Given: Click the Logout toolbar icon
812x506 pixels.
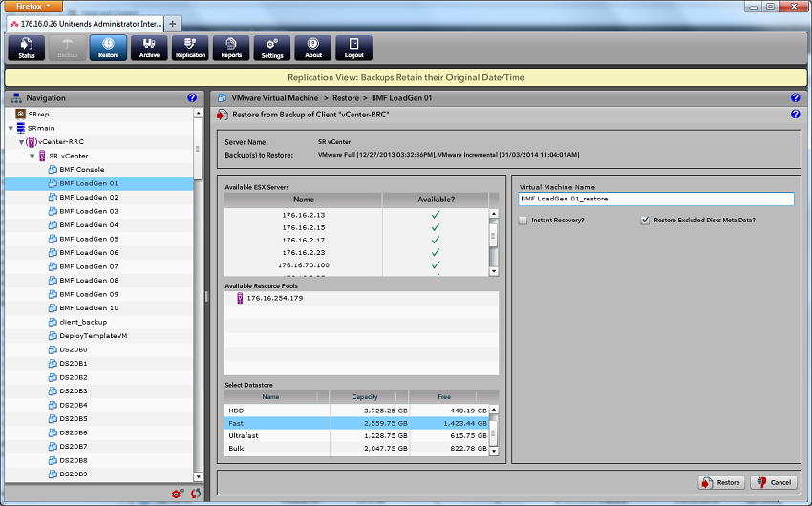Looking at the screenshot, I should point(353,48).
